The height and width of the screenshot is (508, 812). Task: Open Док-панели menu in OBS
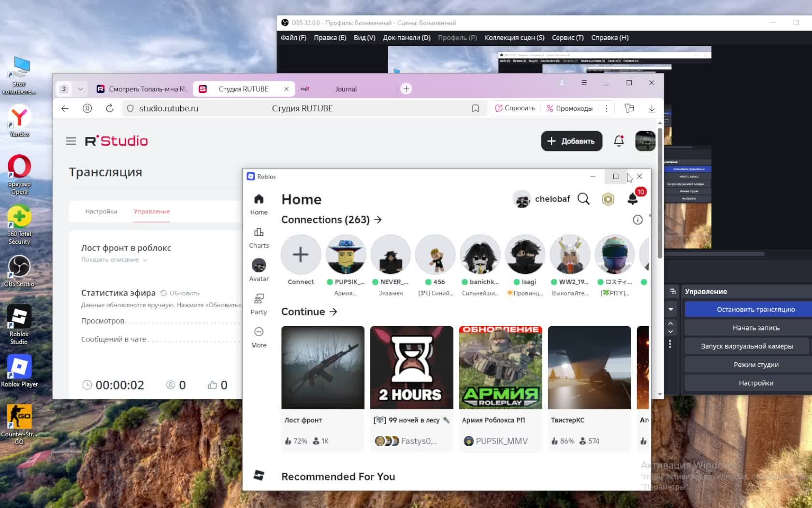tap(406, 38)
